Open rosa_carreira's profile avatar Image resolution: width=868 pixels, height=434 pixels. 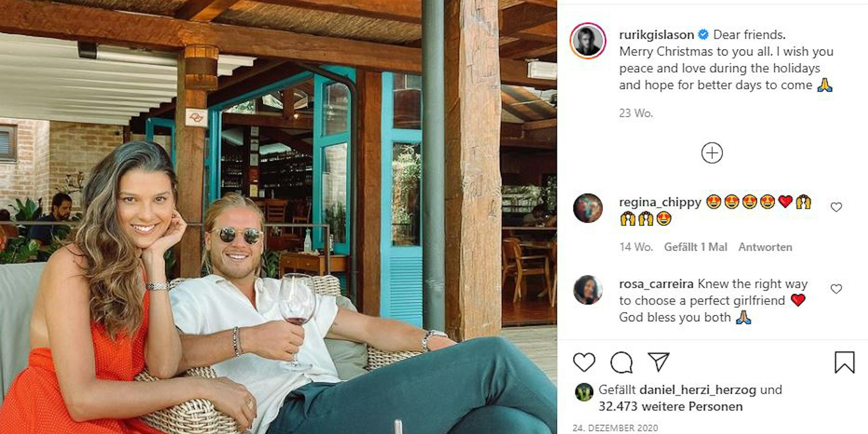tap(588, 290)
